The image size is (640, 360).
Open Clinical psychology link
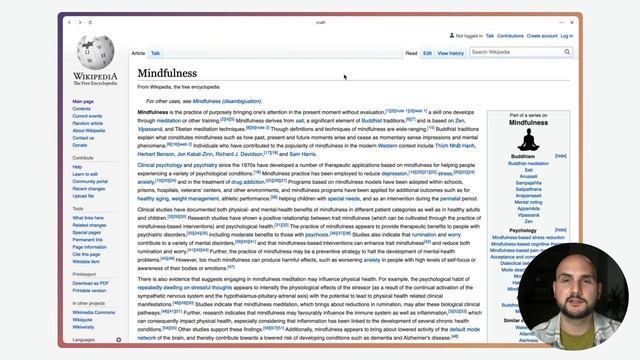pos(160,165)
